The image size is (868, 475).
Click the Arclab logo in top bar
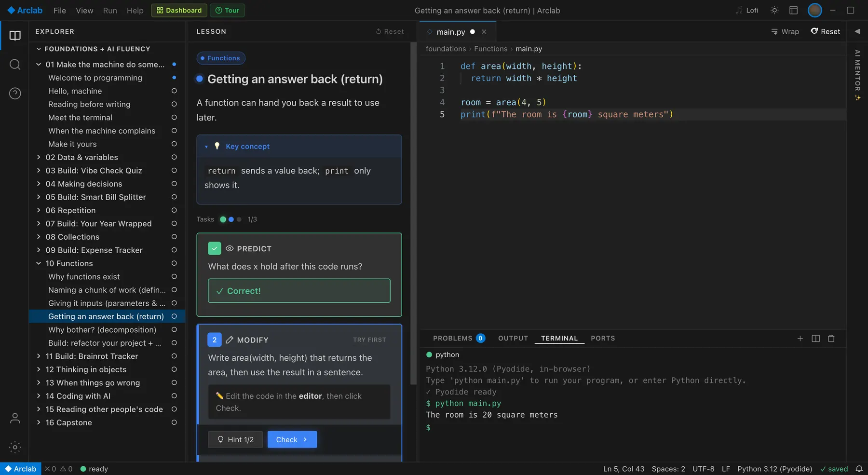[x=25, y=10]
